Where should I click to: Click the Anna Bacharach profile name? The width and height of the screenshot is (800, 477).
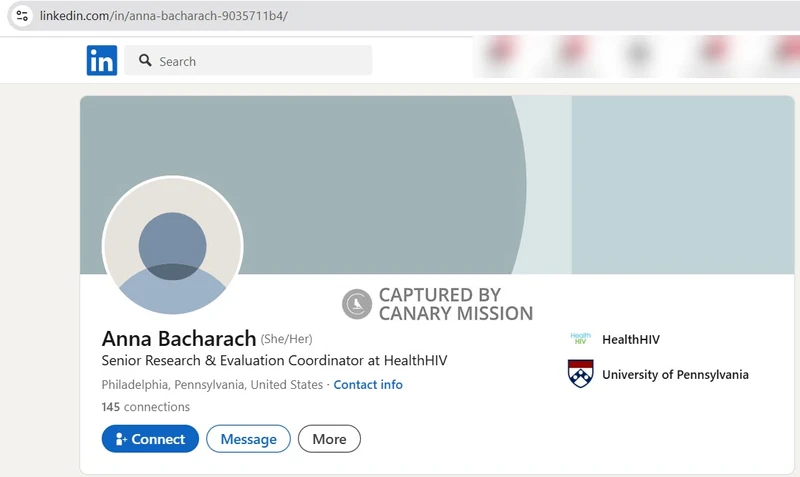click(x=179, y=339)
